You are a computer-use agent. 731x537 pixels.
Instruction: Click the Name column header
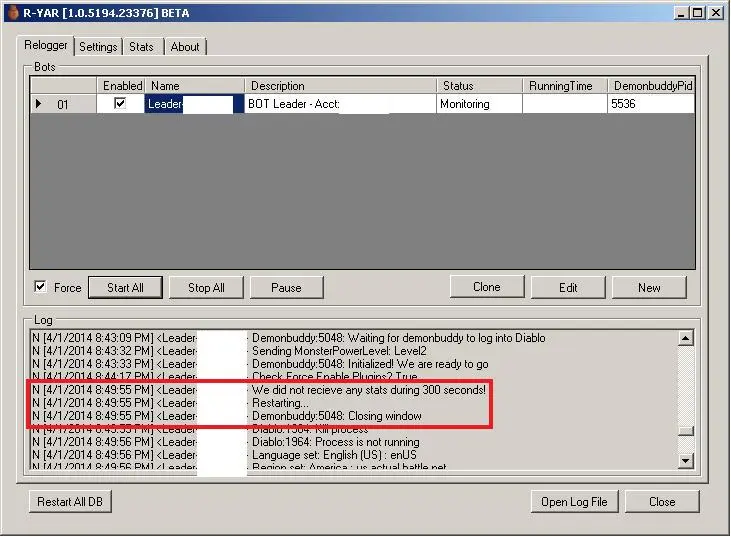point(195,86)
